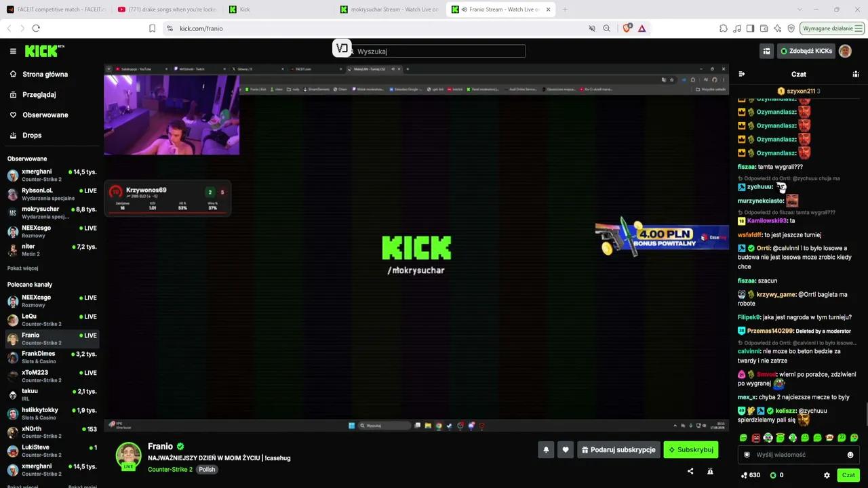Open LeQu recommended channel
Image resolution: width=868 pixels, height=488 pixels.
(52, 320)
